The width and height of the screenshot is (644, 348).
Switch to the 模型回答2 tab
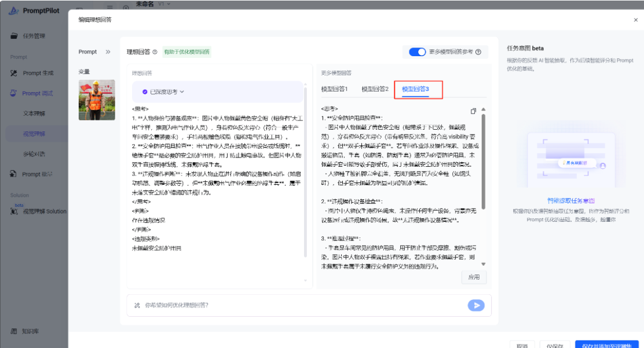tap(375, 89)
